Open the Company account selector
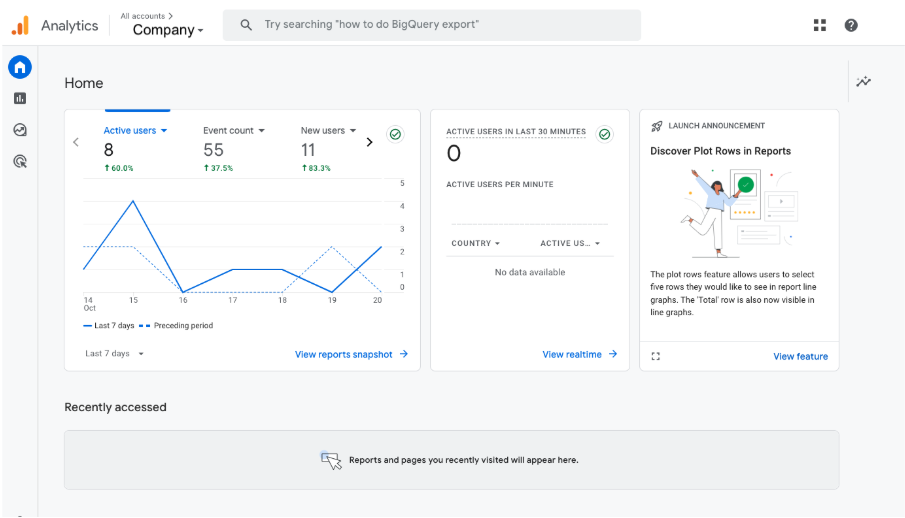The height and width of the screenshot is (518, 905). coord(168,30)
